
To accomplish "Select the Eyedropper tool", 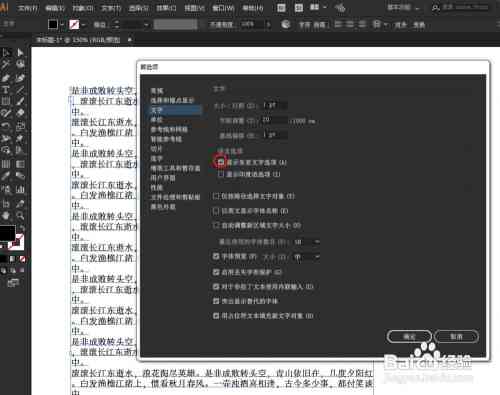I will (6, 176).
